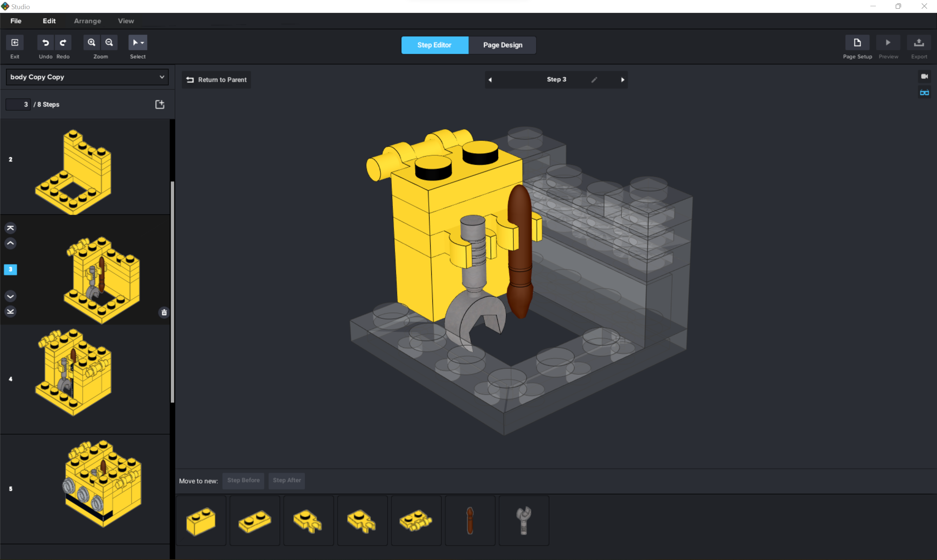Switch to Page Design mode

click(x=502, y=45)
